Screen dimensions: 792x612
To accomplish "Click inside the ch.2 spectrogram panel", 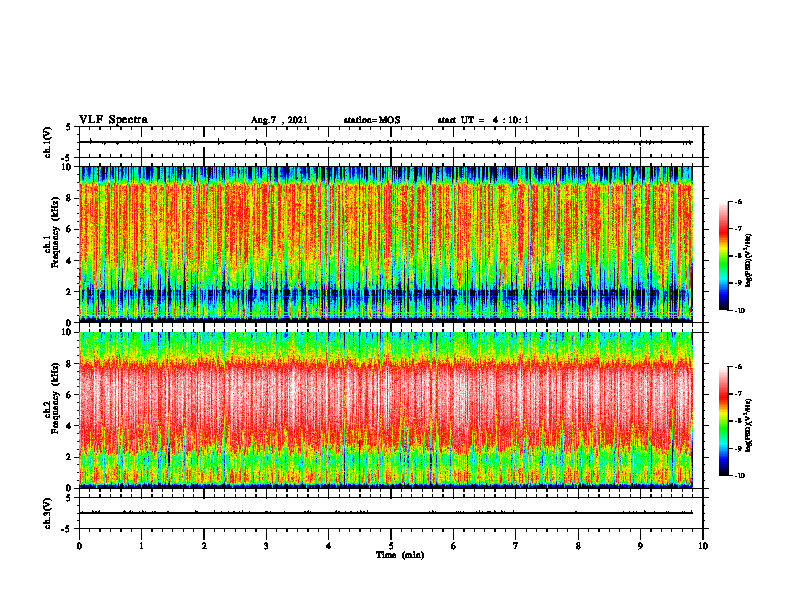I will 385,410.
